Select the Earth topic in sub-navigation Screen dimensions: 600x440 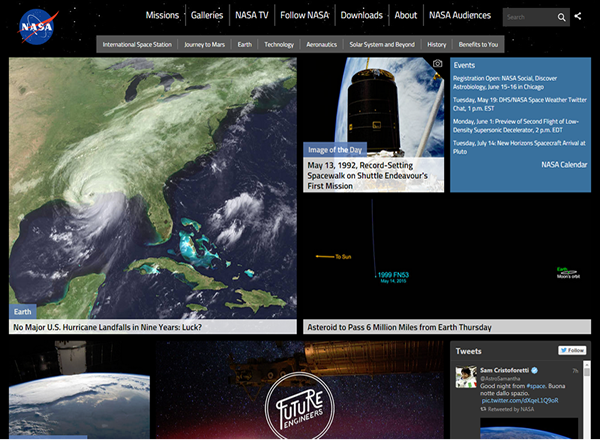245,44
